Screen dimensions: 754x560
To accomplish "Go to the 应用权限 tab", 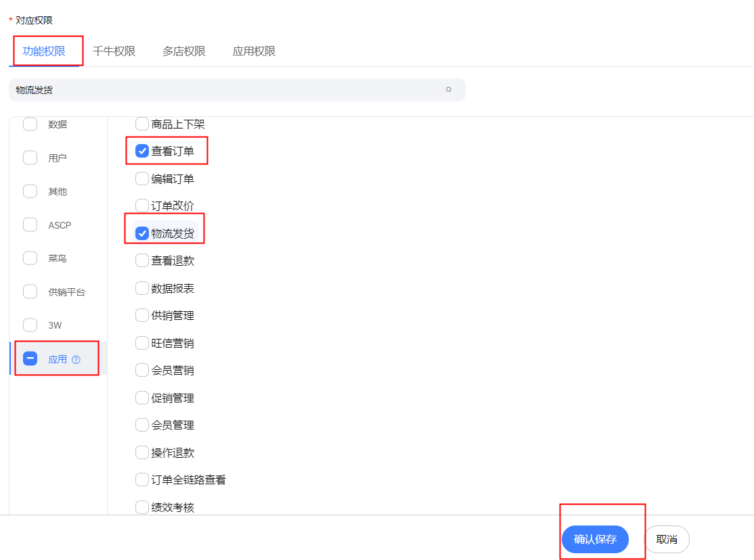I will pyautogui.click(x=254, y=51).
